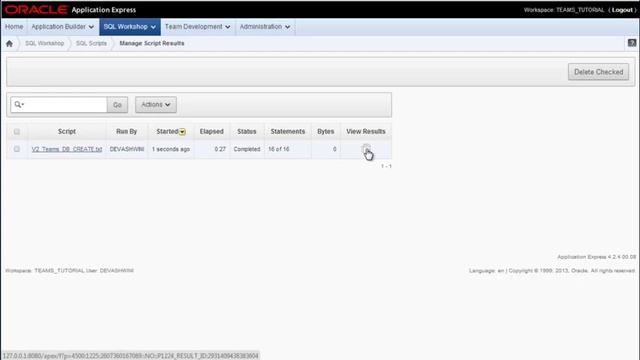This screenshot has height=360, width=640.
Task: Click the '1 - 1' pagination text
Action: (386, 166)
